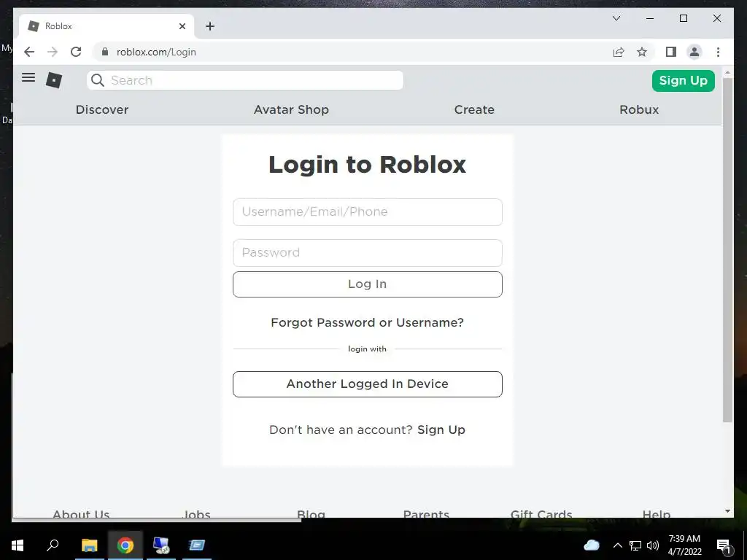747x560 pixels.
Task: Click the Roblox logo home icon
Action: tap(54, 80)
